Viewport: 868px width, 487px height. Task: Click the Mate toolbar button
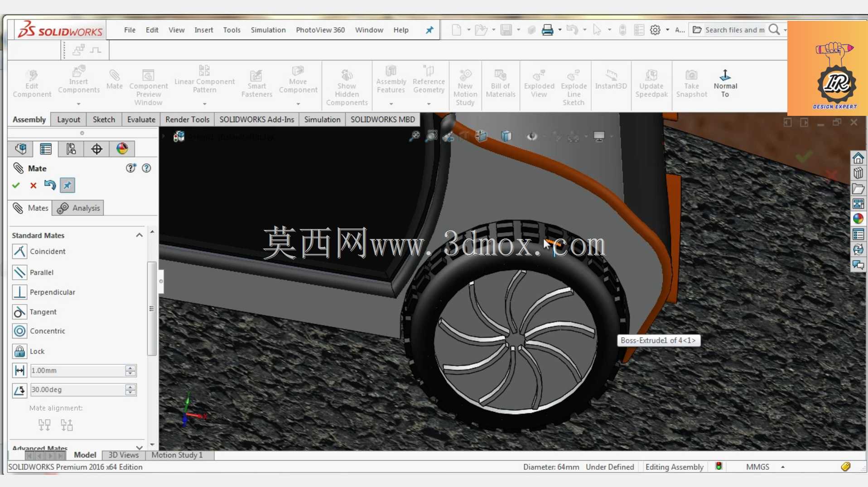point(114,79)
